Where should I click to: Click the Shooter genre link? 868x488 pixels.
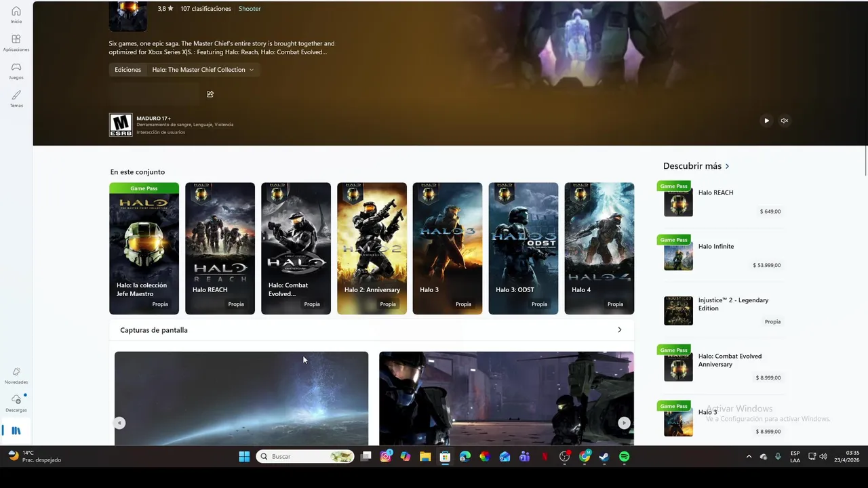(x=250, y=9)
